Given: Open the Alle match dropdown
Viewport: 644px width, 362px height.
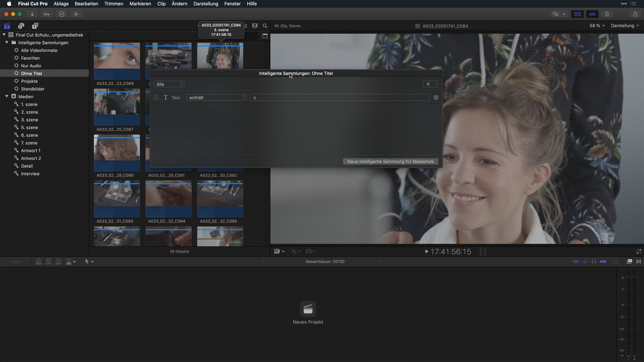Looking at the screenshot, I should tap(169, 84).
